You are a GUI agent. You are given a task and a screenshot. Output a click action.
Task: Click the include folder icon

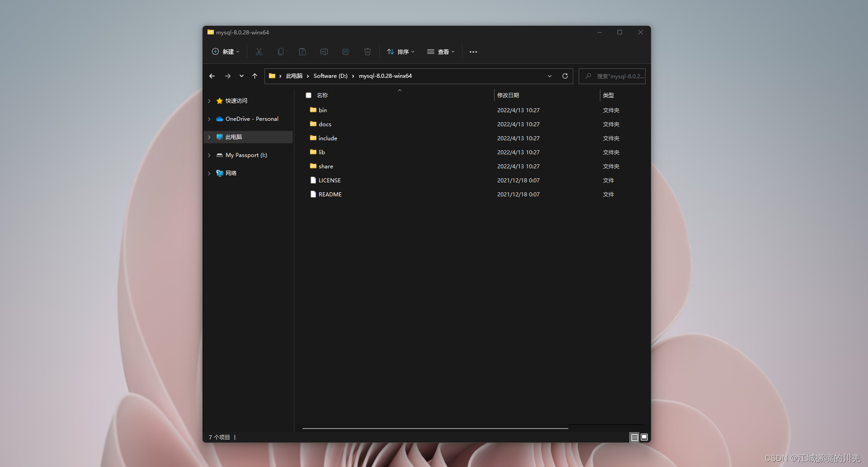(x=313, y=138)
